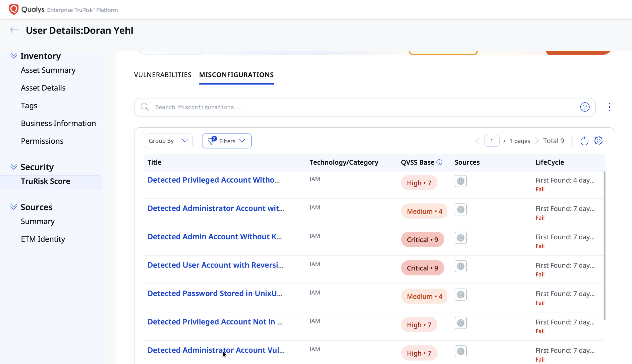Open Tags in sidebar
The image size is (632, 364).
tap(29, 106)
